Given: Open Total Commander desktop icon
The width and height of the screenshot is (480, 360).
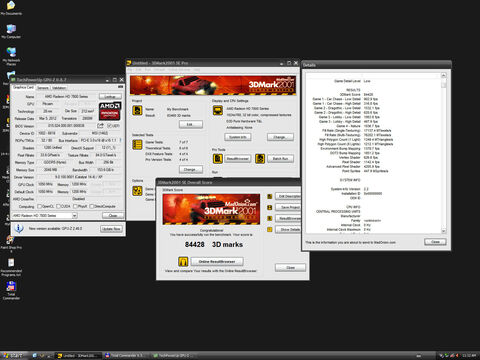Looking at the screenshot, I should coord(11,290).
